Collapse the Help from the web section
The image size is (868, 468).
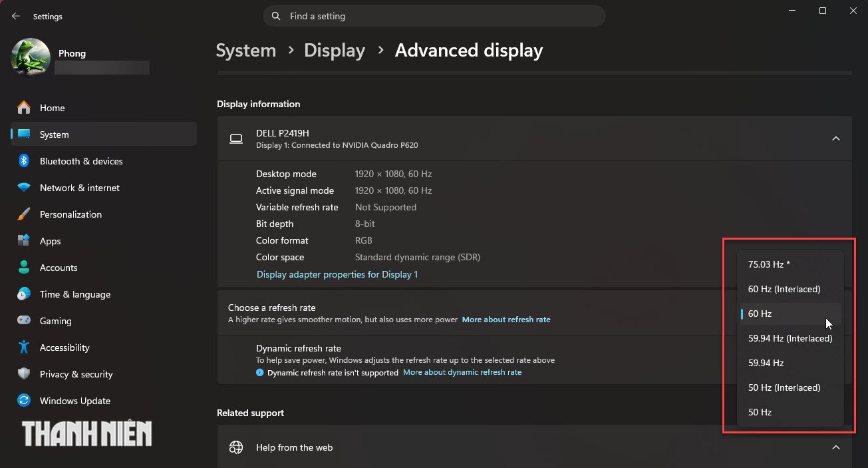tap(836, 447)
